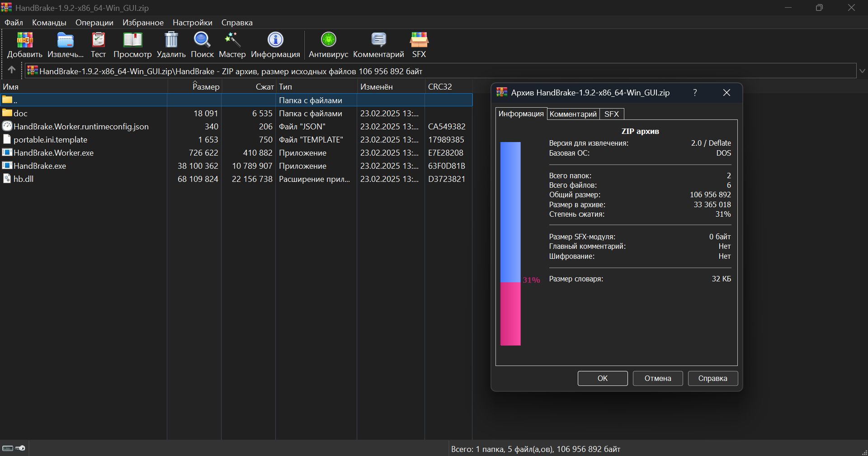Screen dimensions: 868x456
Task: Open the Настройки menu
Action: pos(193,22)
